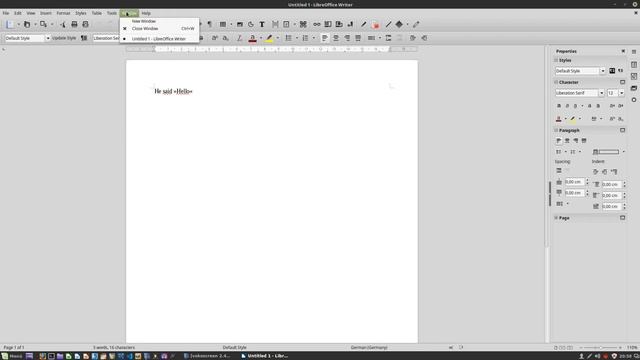Open the Special Character icon
640x360 pixels.
click(x=303, y=24)
